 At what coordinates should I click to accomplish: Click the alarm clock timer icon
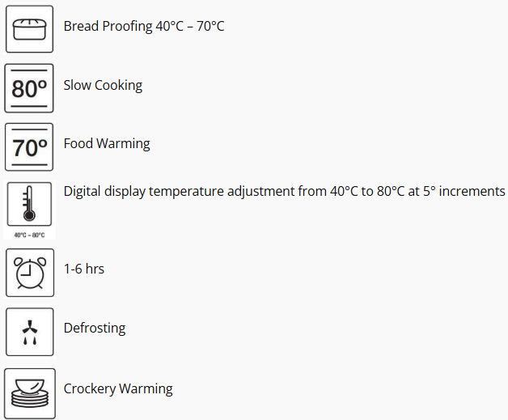(x=30, y=273)
